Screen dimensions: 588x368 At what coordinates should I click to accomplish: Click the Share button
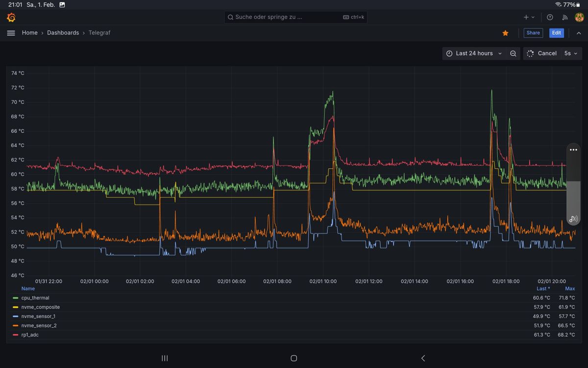(533, 33)
